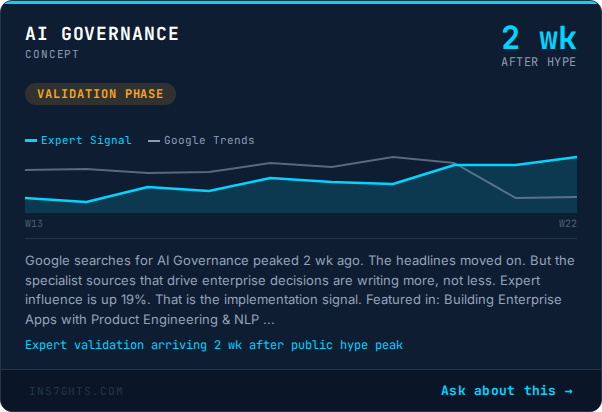
Task: Click the '2 wk' headline value
Action: [x=539, y=38]
